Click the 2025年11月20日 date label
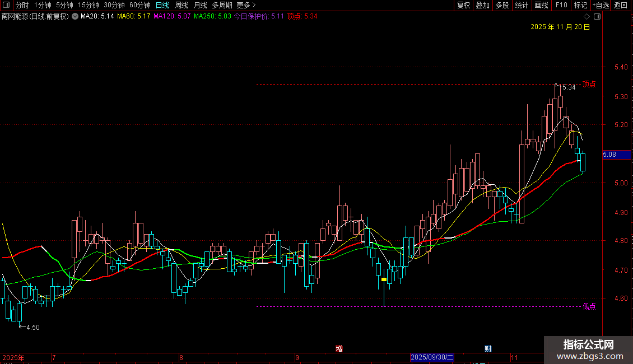 pos(560,27)
